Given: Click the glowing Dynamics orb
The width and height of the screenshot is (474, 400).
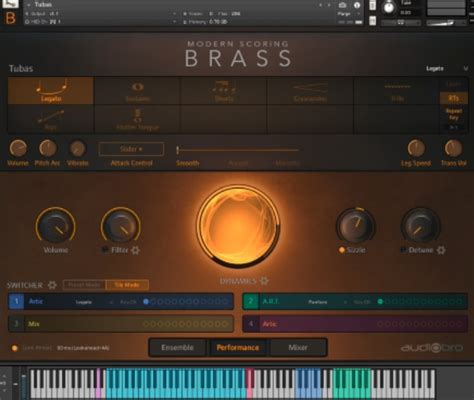Looking at the screenshot, I should coord(238,226).
